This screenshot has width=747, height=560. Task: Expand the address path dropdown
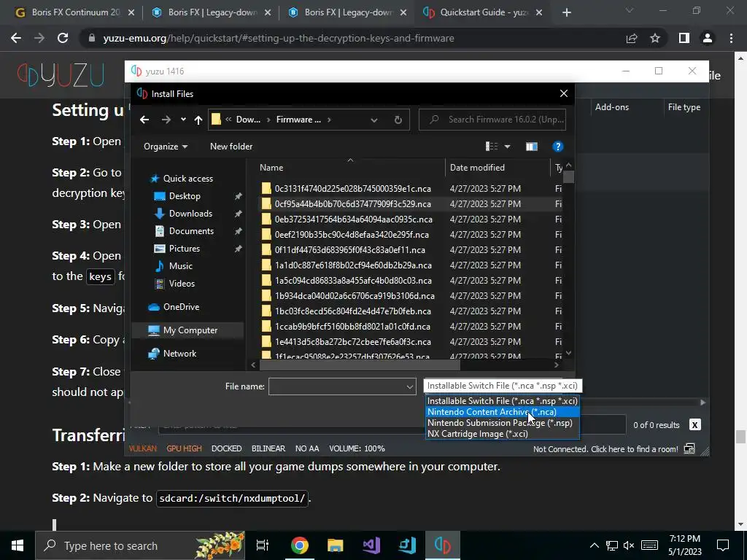coord(374,120)
